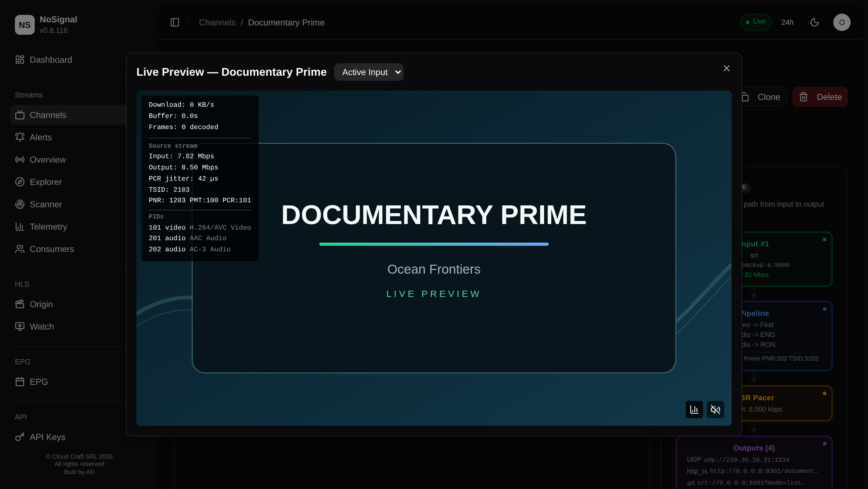Image resolution: width=868 pixels, height=489 pixels.
Task: Open Telemetry chart icon
Action: [20, 226]
